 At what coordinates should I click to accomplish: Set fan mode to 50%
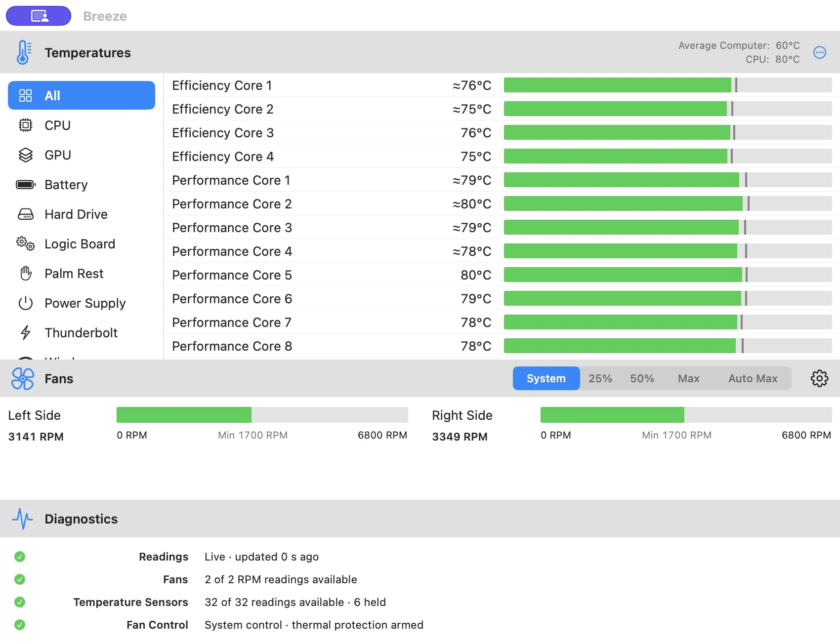coord(642,378)
